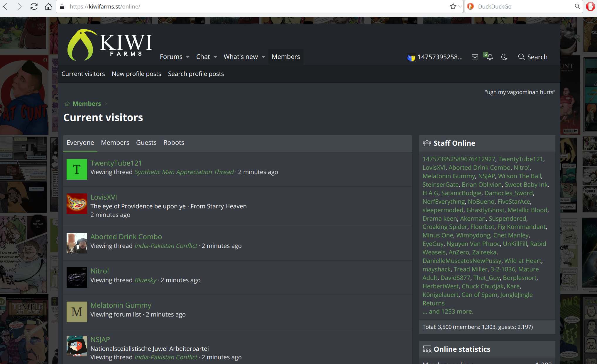The width and height of the screenshot is (597, 364).
Task: Click NSJAP's cartoon avatar
Action: [77, 346]
